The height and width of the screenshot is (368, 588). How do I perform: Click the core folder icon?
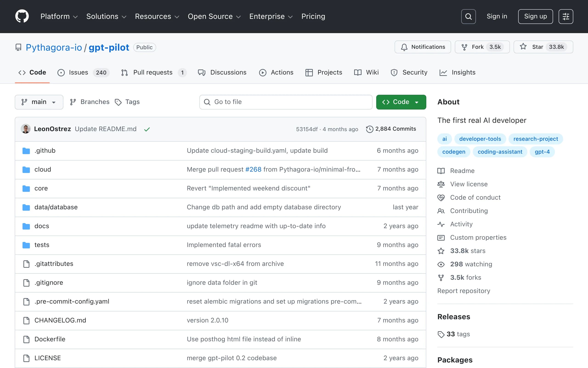tap(26, 188)
